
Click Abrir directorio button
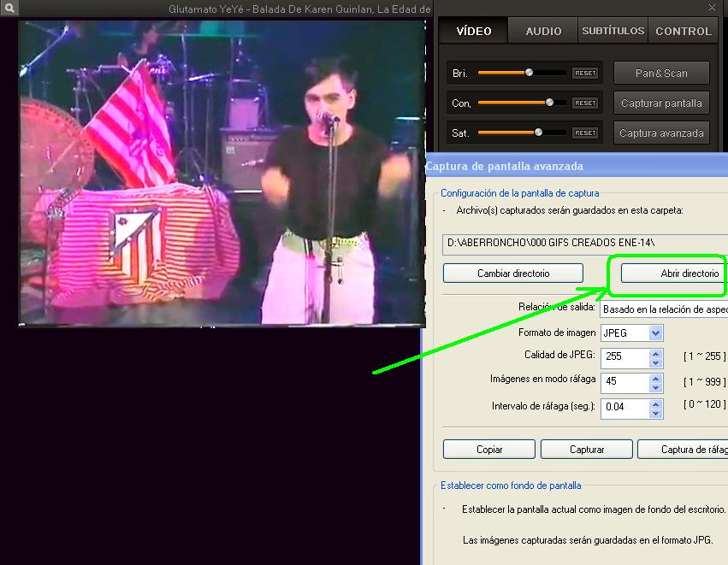[674, 274]
